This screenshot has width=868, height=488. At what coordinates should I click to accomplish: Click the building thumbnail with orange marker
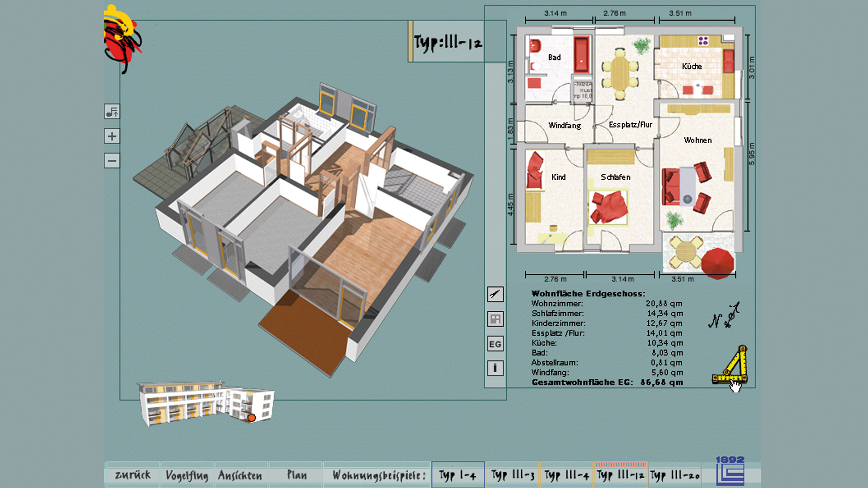pyautogui.click(x=206, y=403)
